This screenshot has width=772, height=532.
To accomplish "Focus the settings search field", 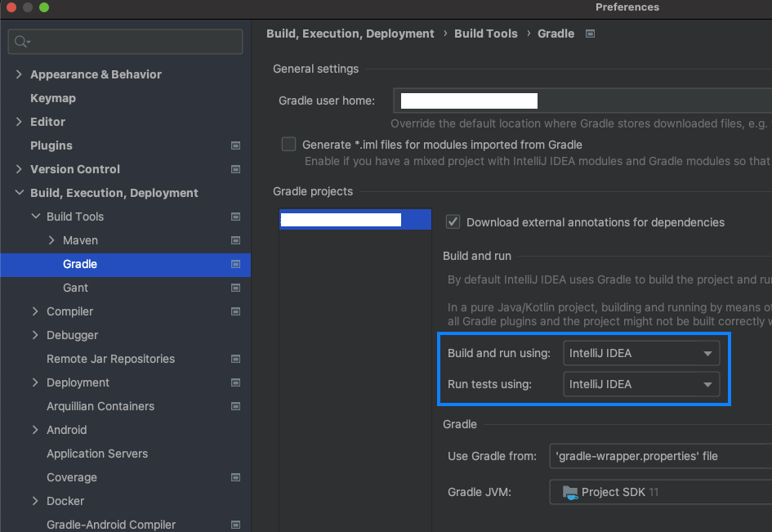I will pos(126,42).
